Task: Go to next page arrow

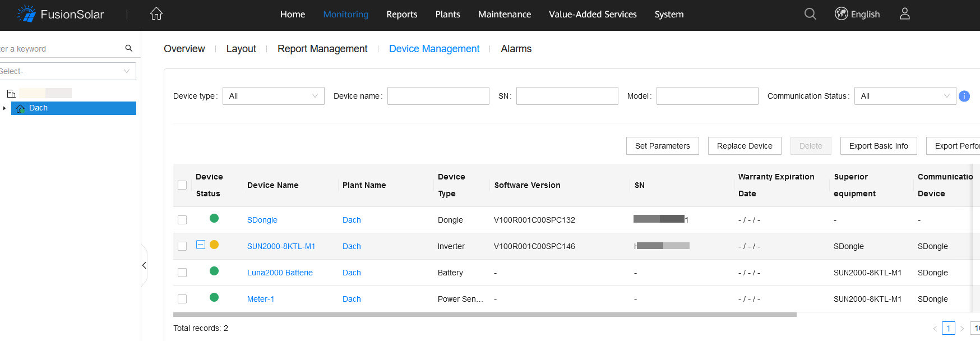Action: click(962, 328)
